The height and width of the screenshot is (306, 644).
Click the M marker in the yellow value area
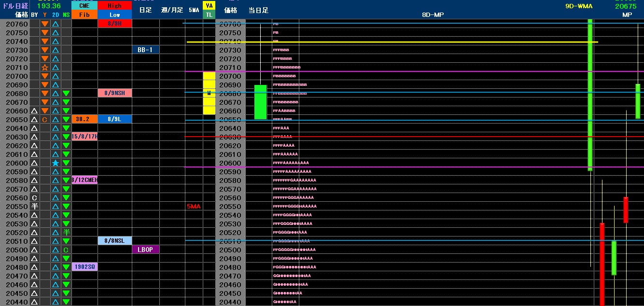[x=209, y=94]
